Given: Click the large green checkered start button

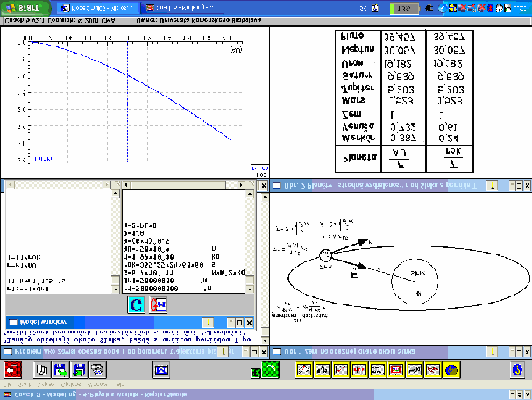Looking at the screenshot, I should click(271, 370).
